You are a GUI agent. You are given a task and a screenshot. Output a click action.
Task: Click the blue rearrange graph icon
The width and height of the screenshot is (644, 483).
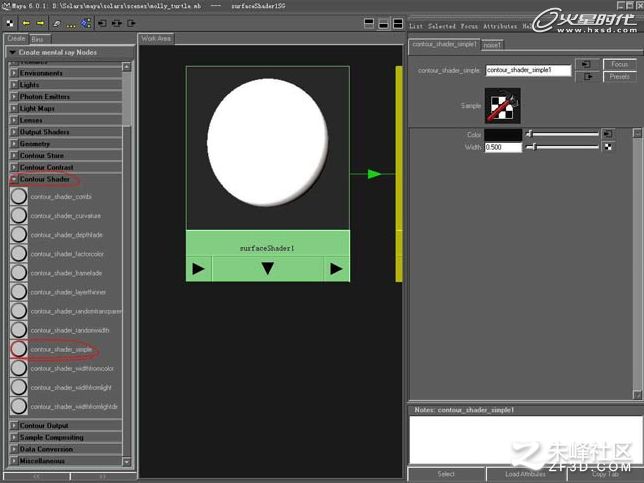coord(85,23)
